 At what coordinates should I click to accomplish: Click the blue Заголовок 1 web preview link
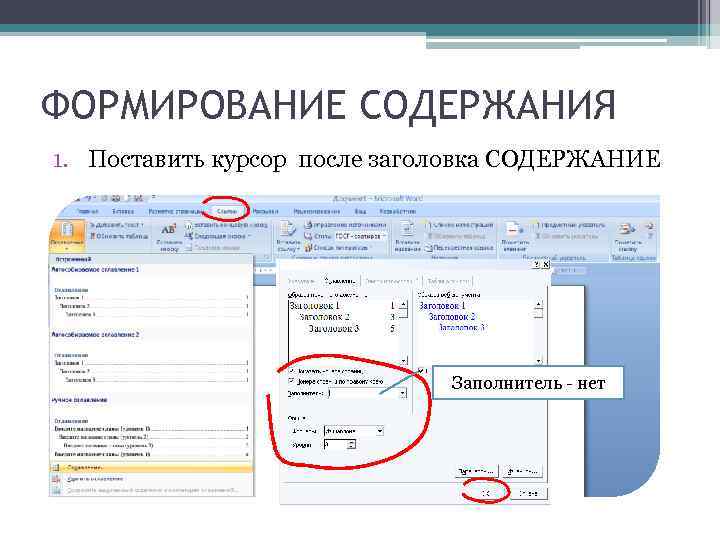pos(443,306)
